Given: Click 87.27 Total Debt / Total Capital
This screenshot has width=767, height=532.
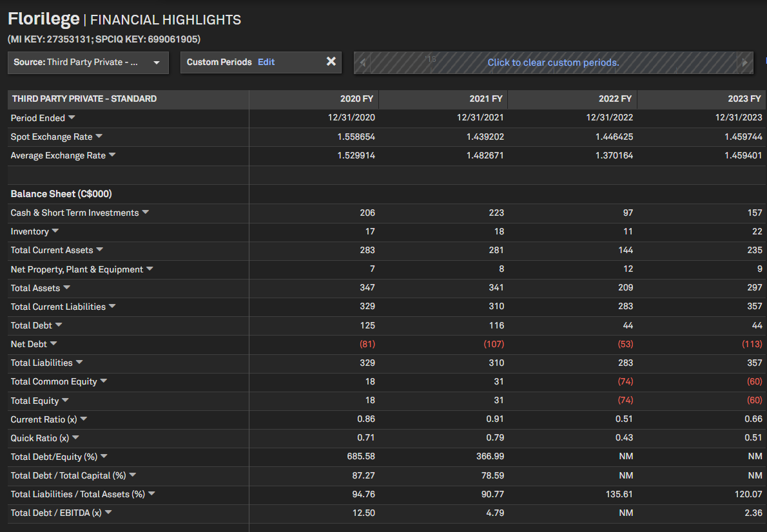Looking at the screenshot, I should 364,475.
